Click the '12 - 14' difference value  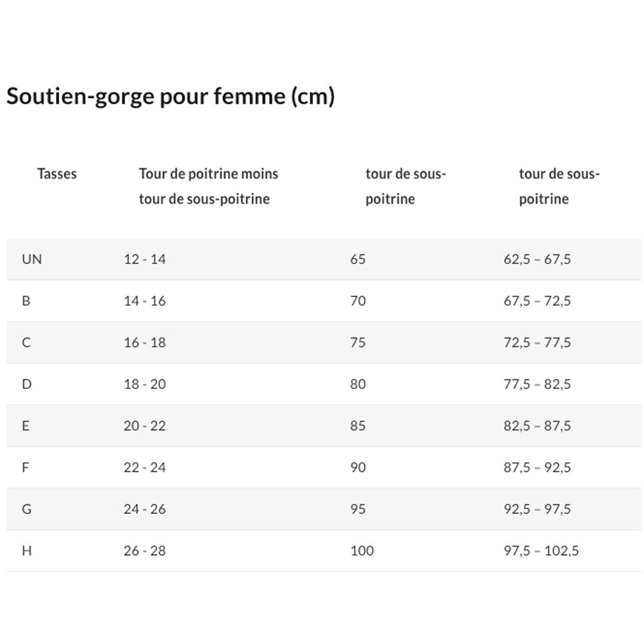point(145,260)
